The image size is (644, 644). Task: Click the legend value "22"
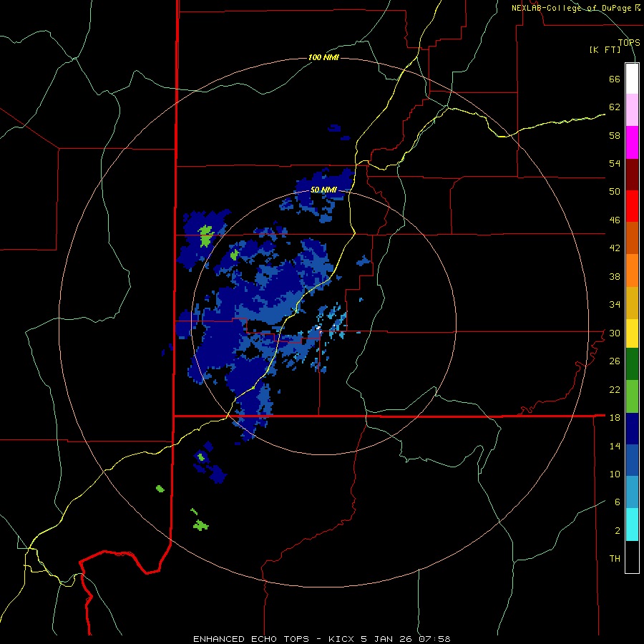(x=615, y=390)
